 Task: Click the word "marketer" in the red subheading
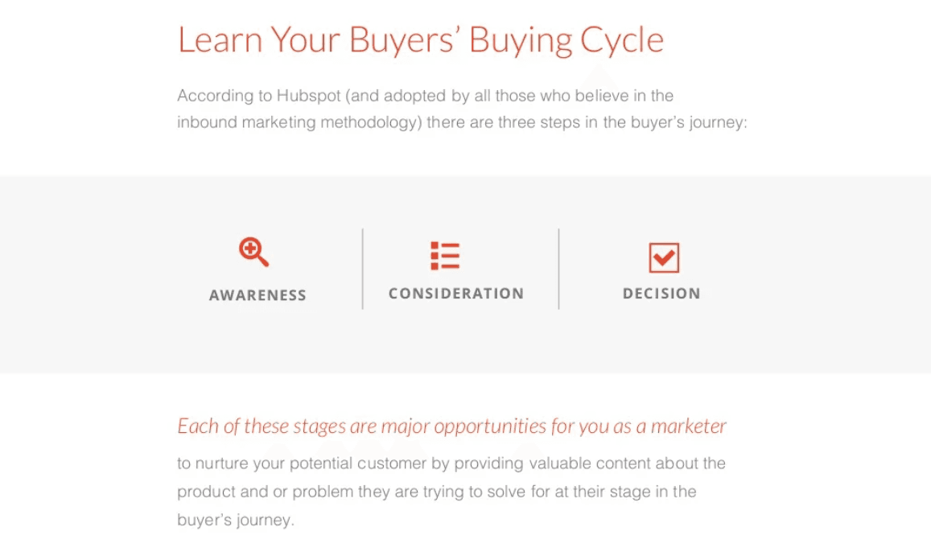point(689,426)
